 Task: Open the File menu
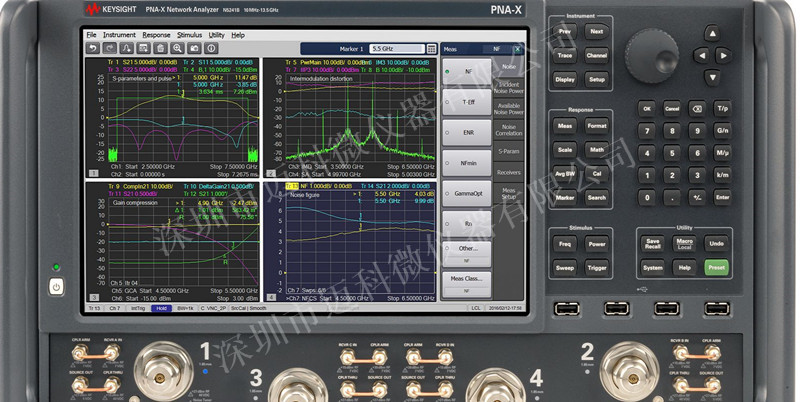[91, 35]
